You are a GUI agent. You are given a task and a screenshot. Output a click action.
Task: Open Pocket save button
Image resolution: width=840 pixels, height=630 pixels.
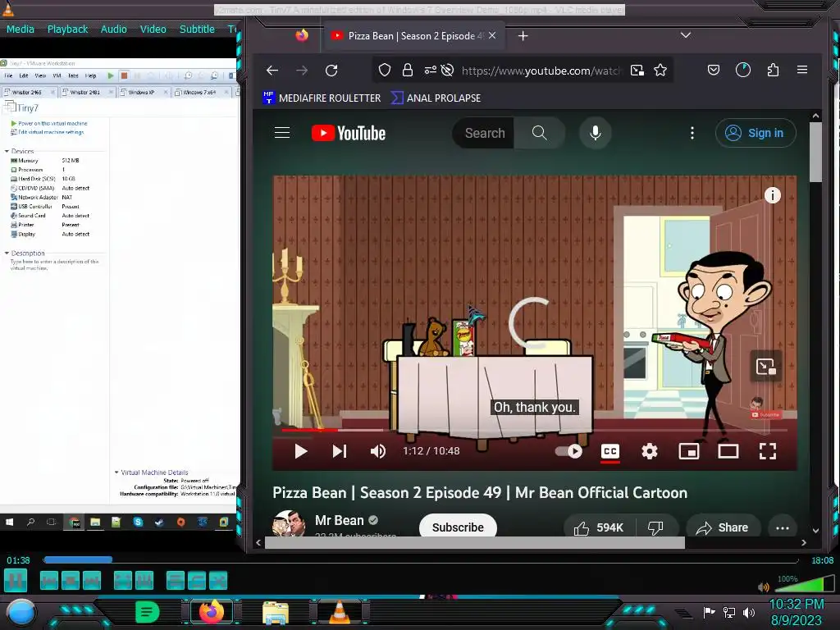(x=714, y=71)
